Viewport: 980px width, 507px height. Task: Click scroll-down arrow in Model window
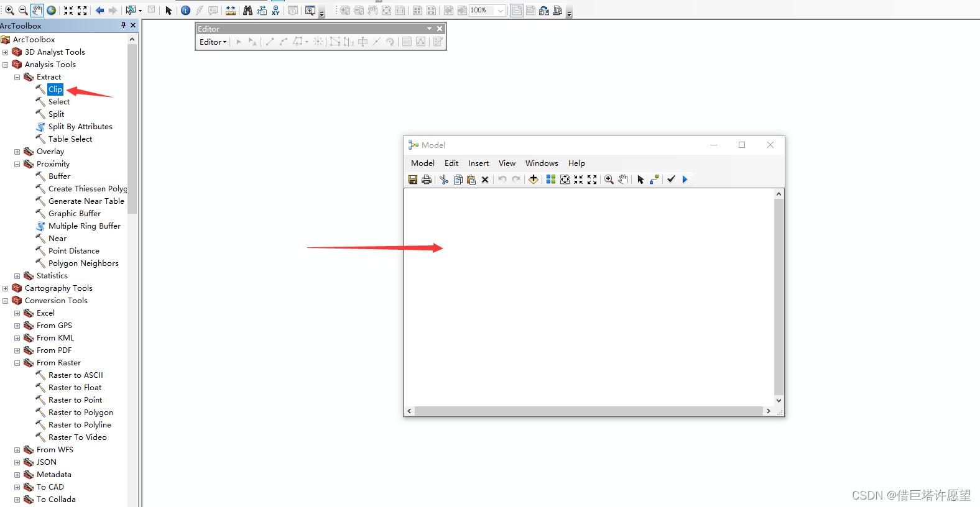click(x=779, y=401)
